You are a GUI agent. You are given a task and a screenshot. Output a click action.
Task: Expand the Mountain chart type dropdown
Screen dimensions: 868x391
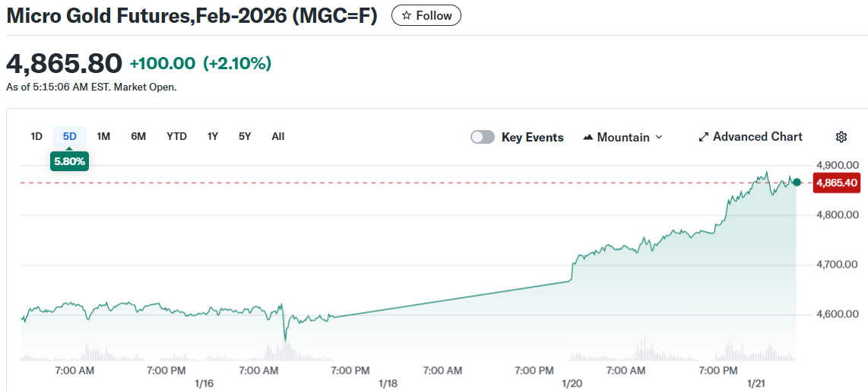pos(658,138)
